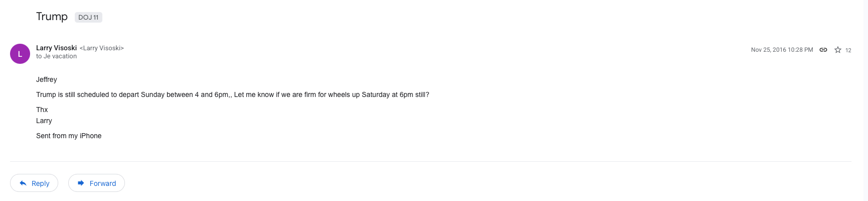Copy the message link via chain icon
Viewport: 868px width, 201px height.
point(823,50)
